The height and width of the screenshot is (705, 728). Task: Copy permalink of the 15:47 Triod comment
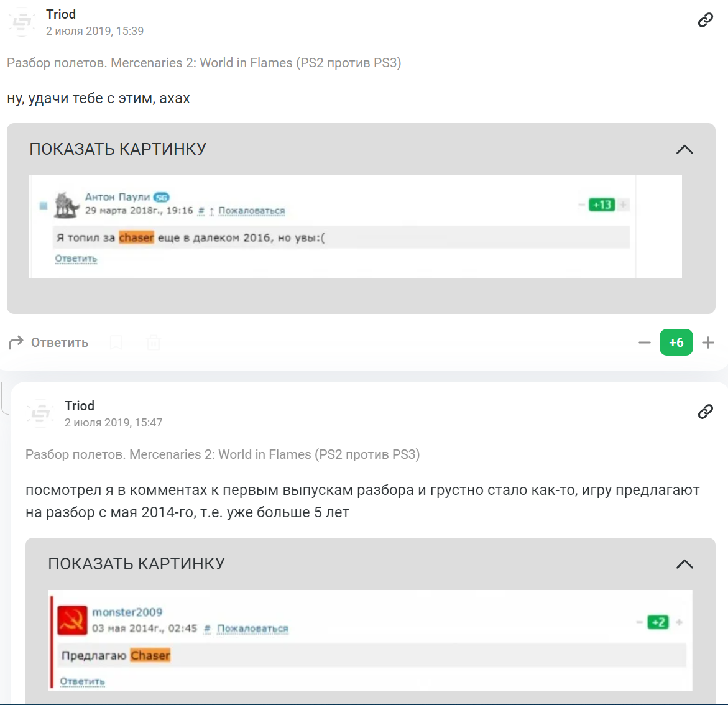click(705, 412)
